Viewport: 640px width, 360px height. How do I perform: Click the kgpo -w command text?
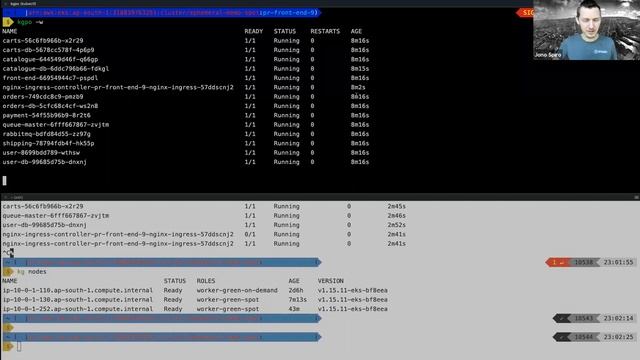click(30, 22)
